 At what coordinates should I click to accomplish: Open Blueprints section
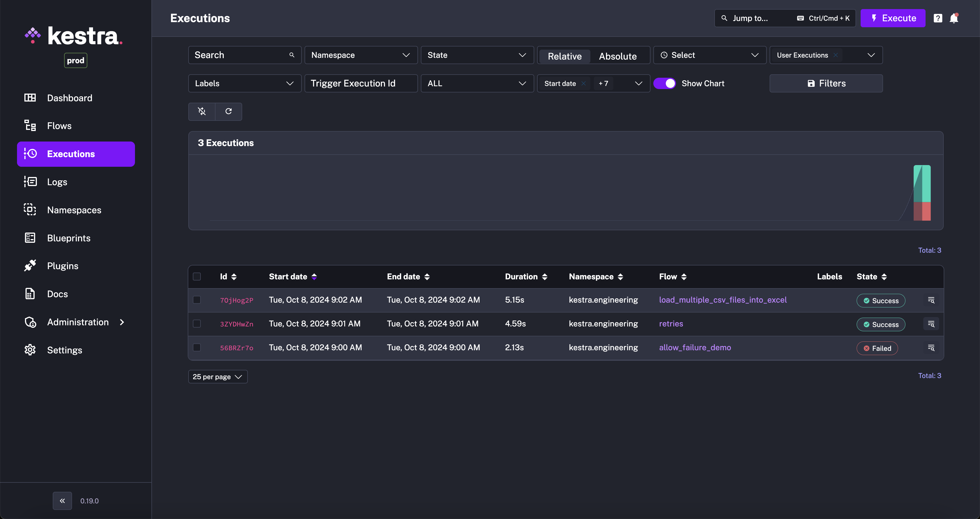(69, 238)
